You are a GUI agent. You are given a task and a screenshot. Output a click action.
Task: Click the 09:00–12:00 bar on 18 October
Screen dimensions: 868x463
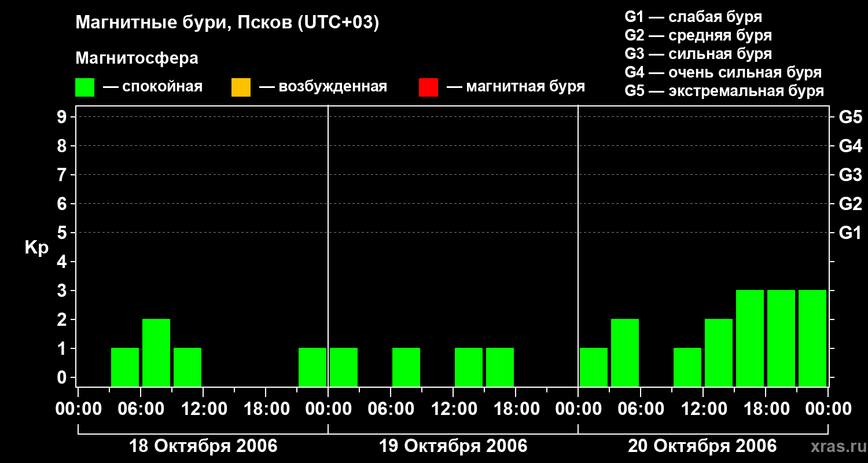pos(187,367)
